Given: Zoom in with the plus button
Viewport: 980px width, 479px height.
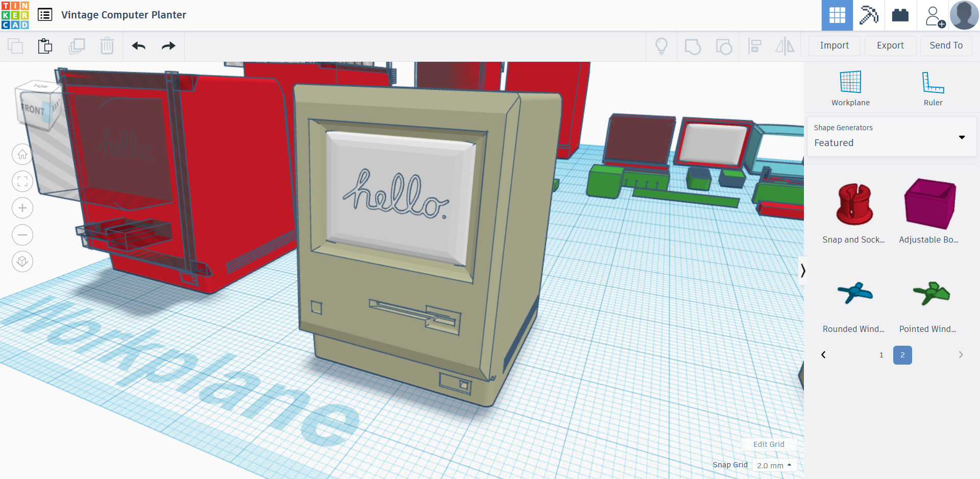Looking at the screenshot, I should click(x=22, y=208).
